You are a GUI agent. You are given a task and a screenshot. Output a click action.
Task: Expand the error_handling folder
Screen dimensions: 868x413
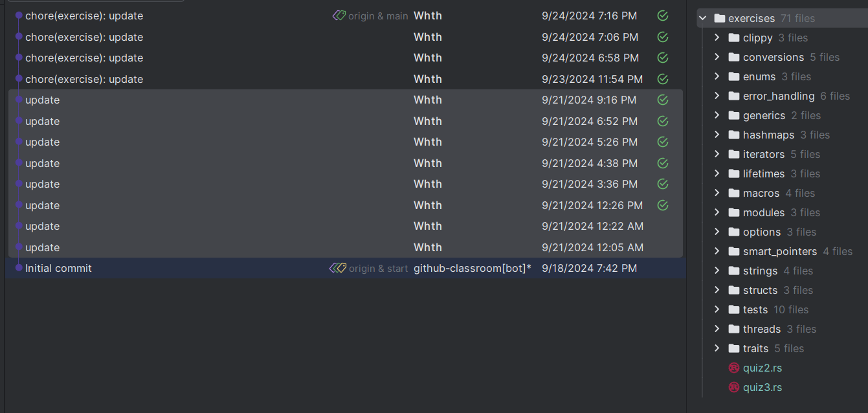coord(717,96)
